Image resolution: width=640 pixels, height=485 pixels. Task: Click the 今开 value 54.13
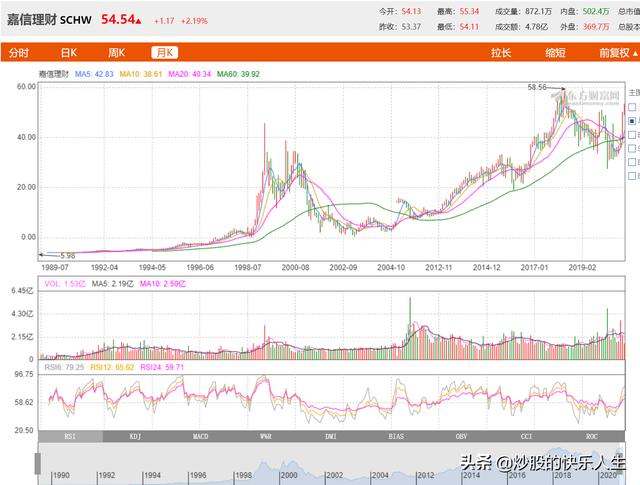click(x=411, y=11)
